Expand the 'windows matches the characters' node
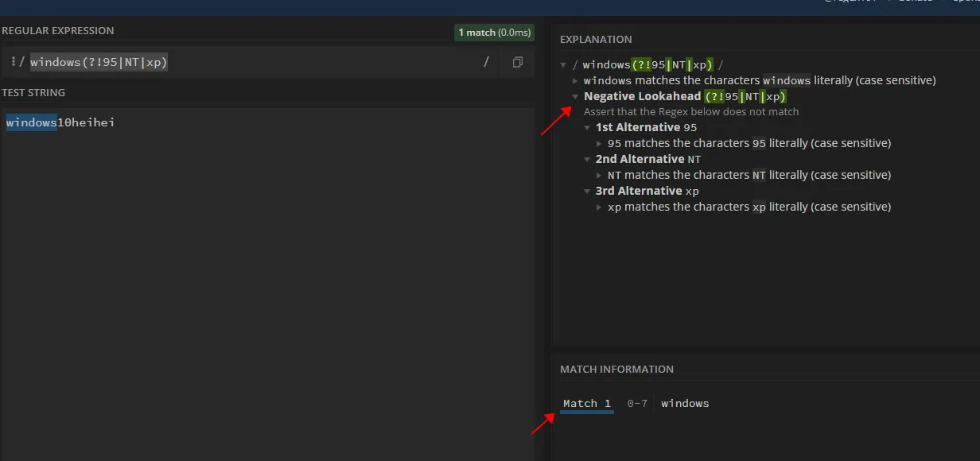This screenshot has height=461, width=980. (x=576, y=81)
